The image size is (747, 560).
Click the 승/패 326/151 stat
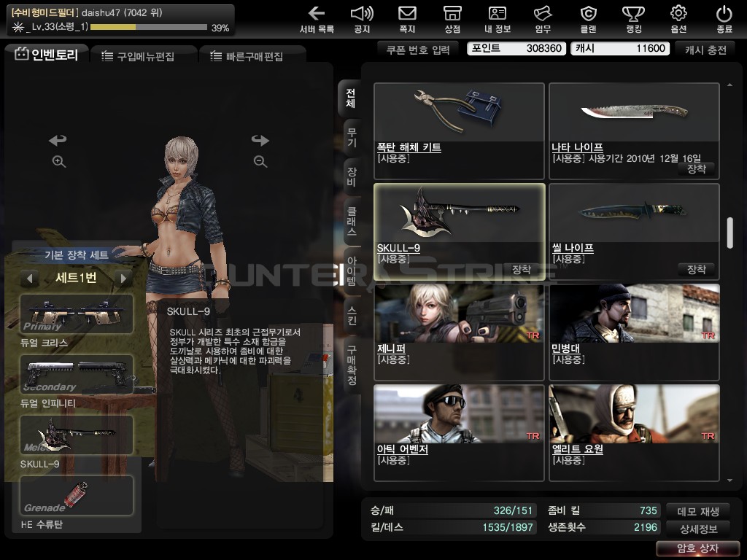(452, 510)
